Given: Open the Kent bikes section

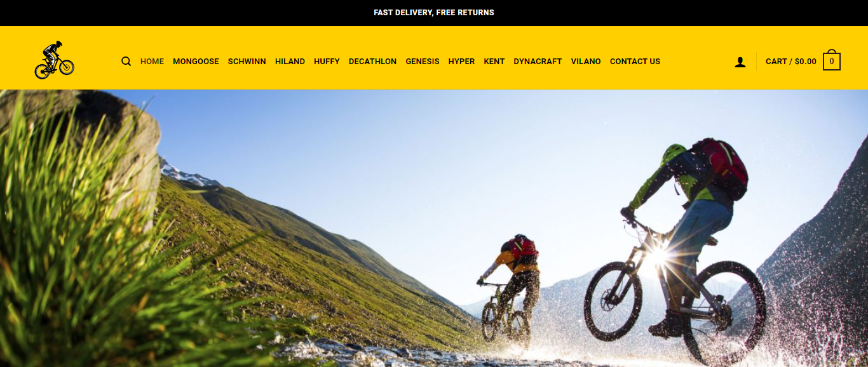Looking at the screenshot, I should [x=494, y=62].
